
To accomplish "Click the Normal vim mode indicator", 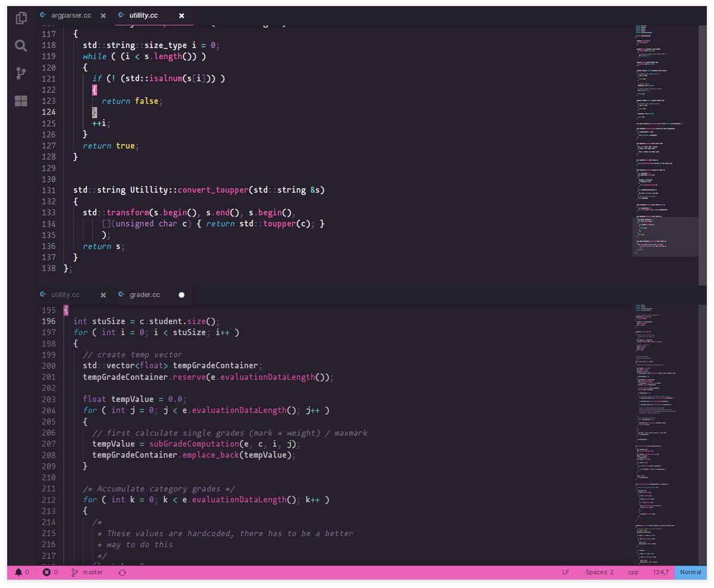I will (x=691, y=572).
